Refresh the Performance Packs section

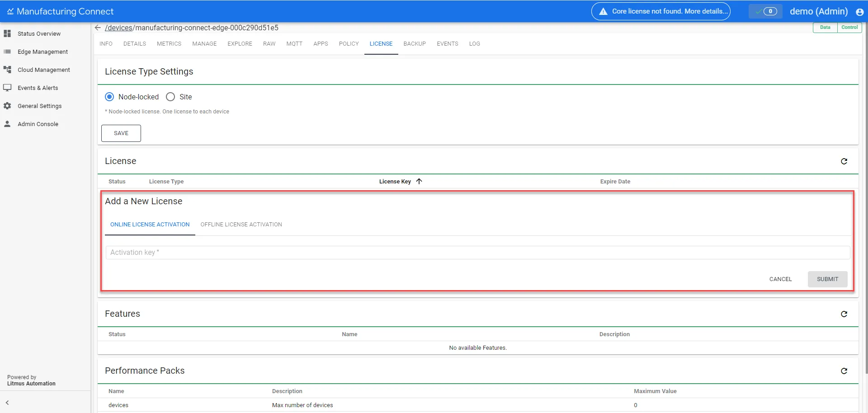[844, 371]
